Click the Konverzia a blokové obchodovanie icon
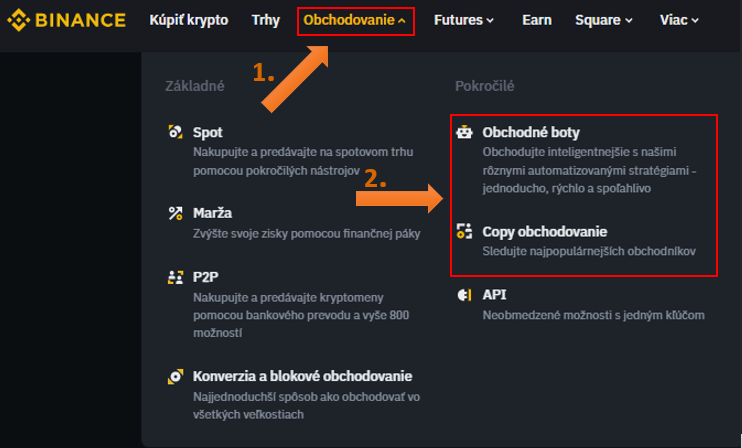The width and height of the screenshot is (742, 448). point(174,376)
